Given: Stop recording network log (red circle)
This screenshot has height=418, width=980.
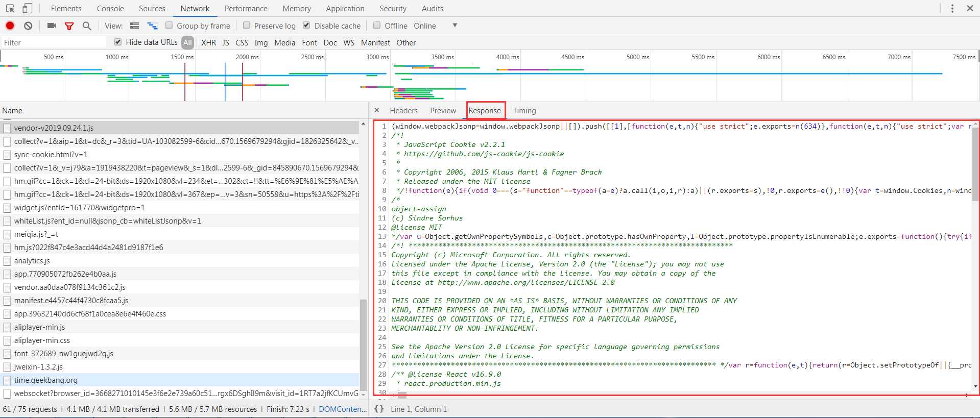Looking at the screenshot, I should 10,26.
